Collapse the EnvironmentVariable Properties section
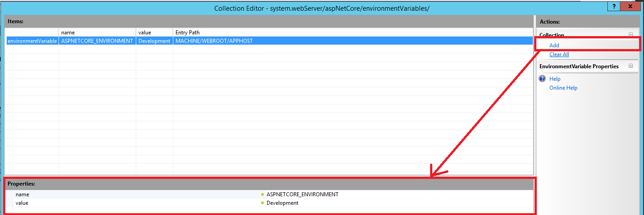 (631, 66)
